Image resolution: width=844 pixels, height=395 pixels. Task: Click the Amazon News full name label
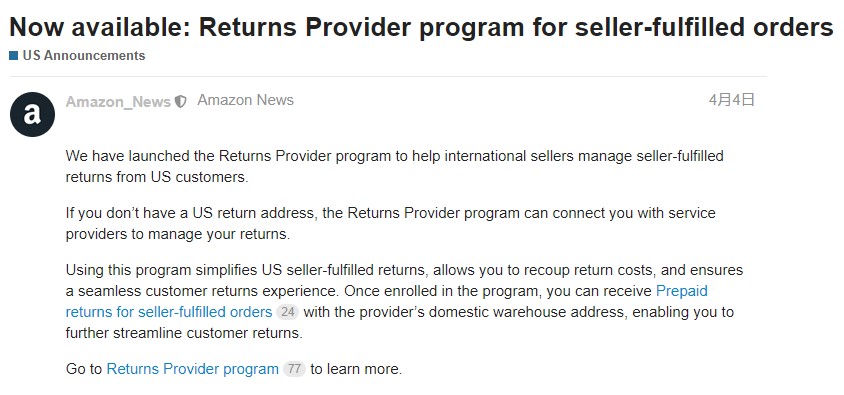click(245, 100)
